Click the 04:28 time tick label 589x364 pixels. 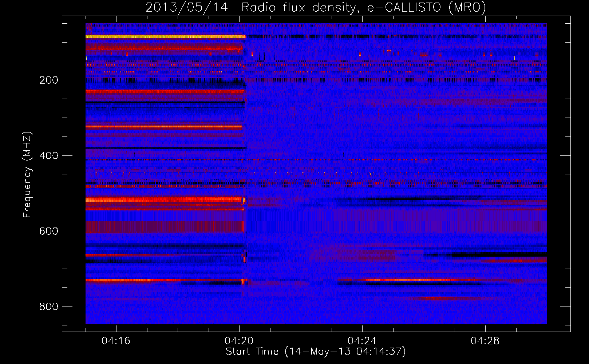tap(485, 341)
